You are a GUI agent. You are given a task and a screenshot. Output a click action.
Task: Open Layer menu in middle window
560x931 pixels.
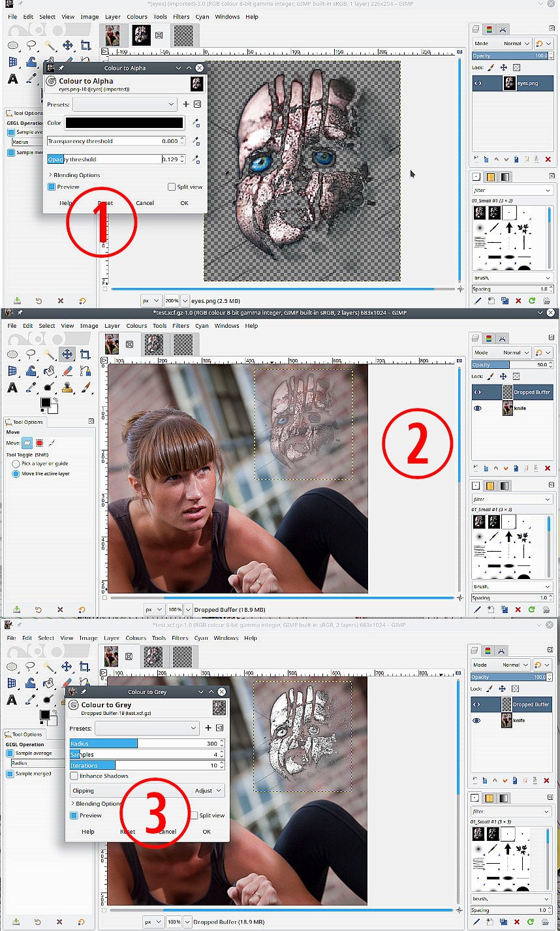click(112, 325)
